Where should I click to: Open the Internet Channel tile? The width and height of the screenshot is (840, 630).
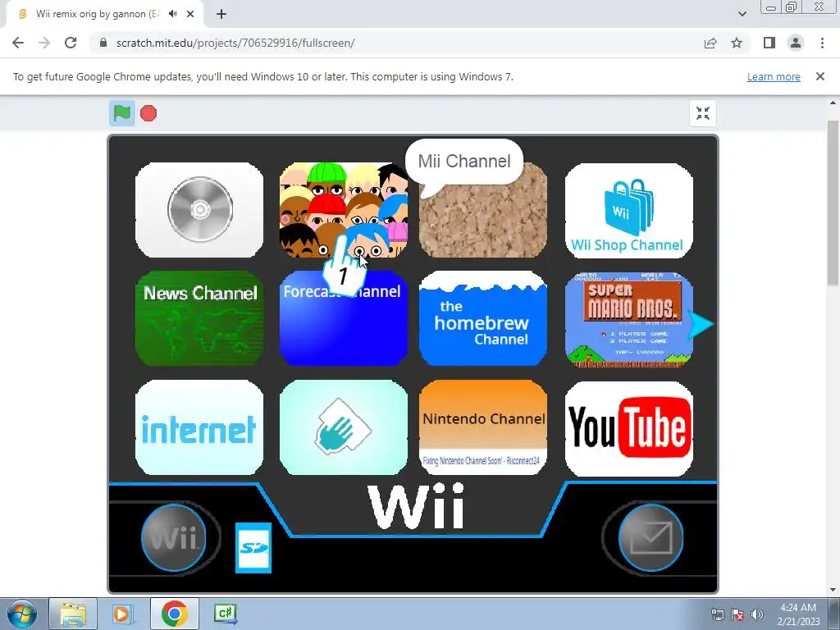point(199,427)
